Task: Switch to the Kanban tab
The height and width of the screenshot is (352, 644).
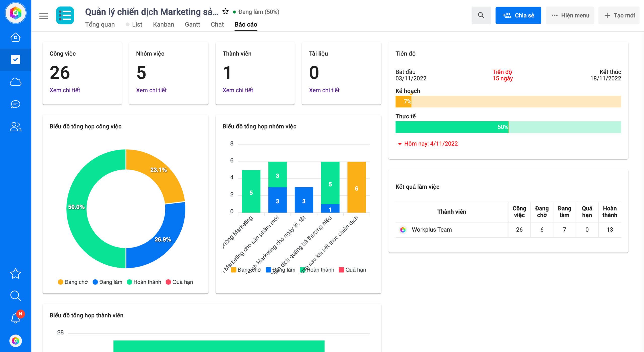Action: click(x=164, y=24)
